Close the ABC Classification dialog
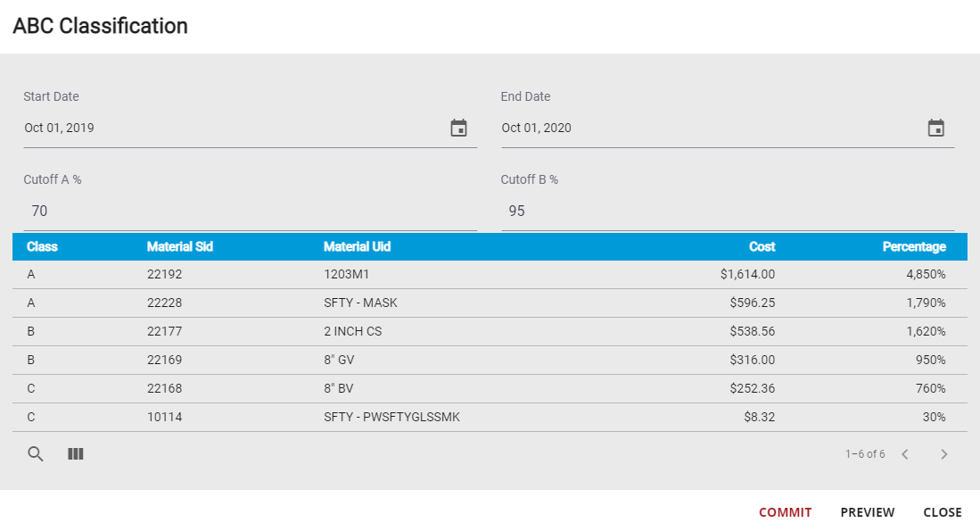 click(942, 512)
